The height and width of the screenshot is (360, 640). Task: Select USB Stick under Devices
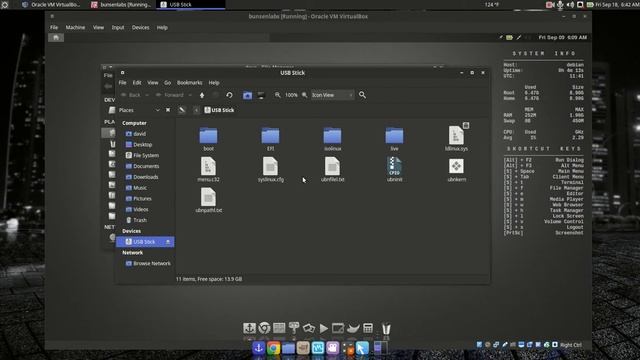[145, 242]
